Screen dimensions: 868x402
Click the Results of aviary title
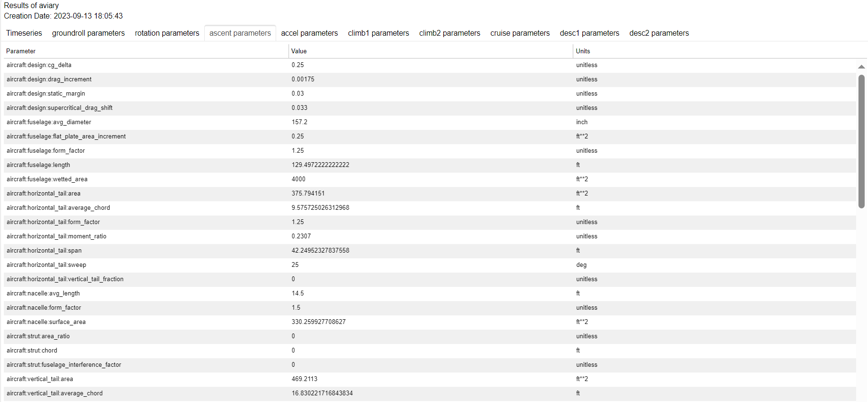pos(31,5)
